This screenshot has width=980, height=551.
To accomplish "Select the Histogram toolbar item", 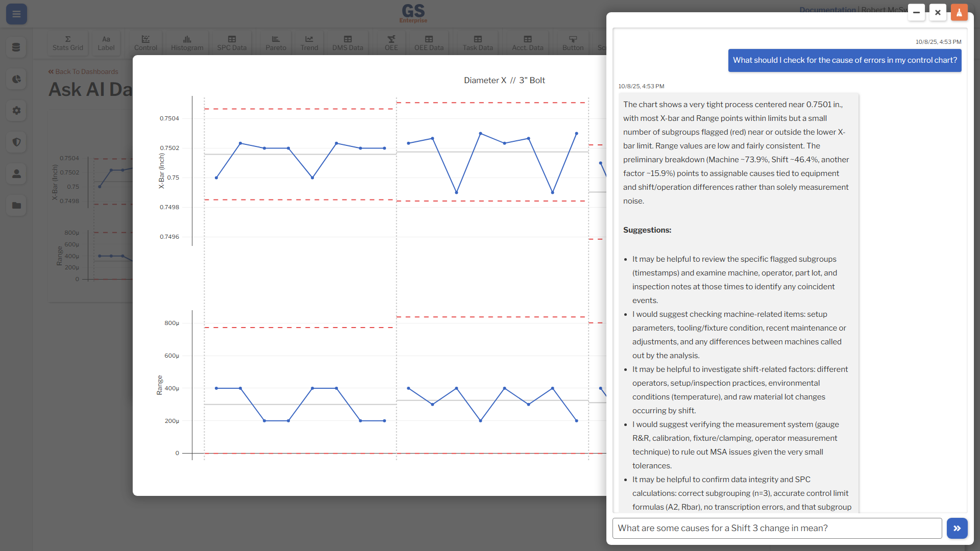I will point(187,43).
